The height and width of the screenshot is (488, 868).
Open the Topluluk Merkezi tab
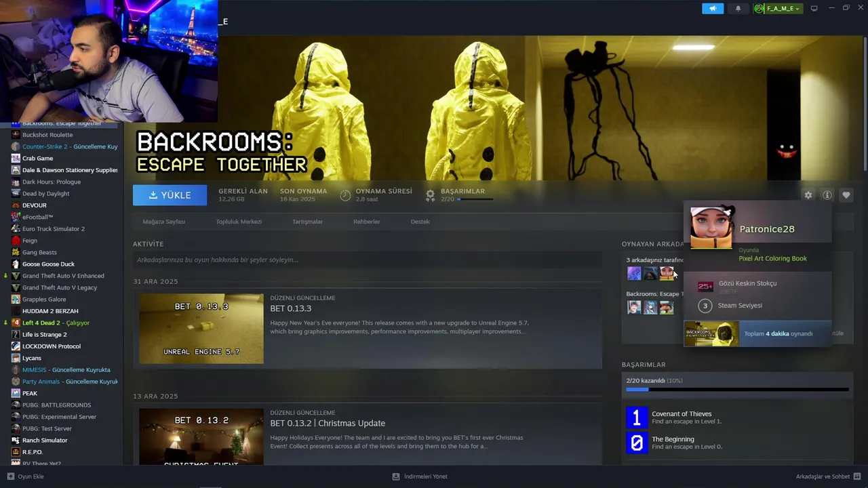pos(239,222)
